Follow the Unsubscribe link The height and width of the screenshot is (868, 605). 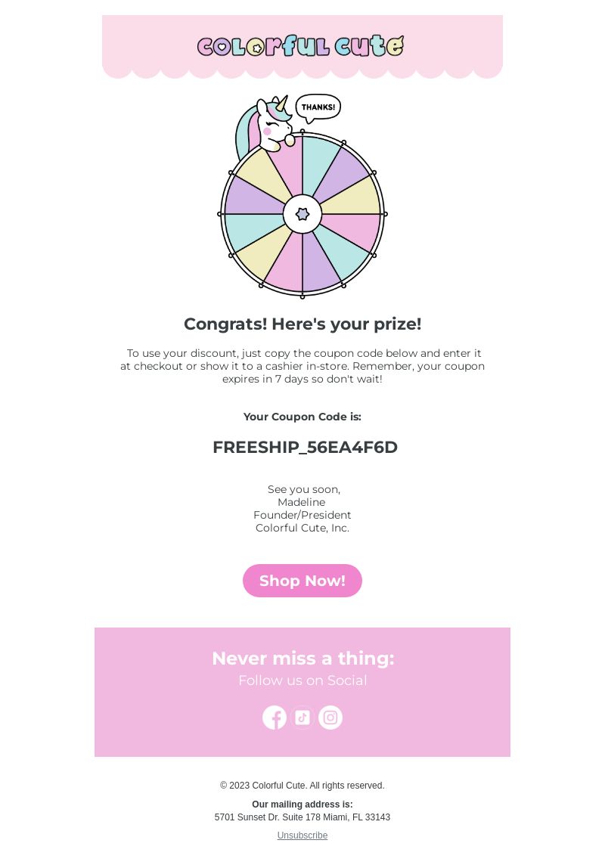pos(302,835)
